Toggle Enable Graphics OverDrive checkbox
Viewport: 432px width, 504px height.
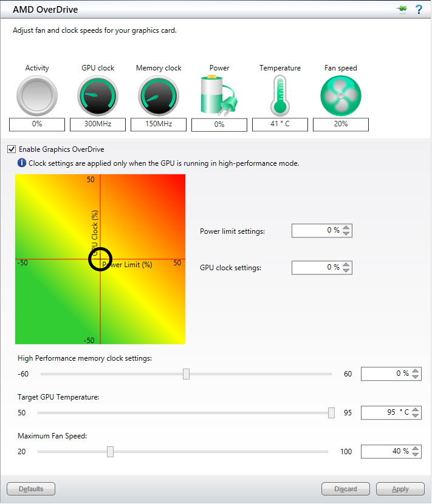point(12,149)
